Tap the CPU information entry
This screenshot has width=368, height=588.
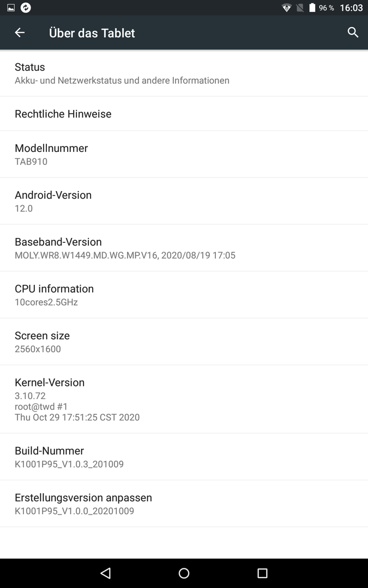tap(184, 295)
